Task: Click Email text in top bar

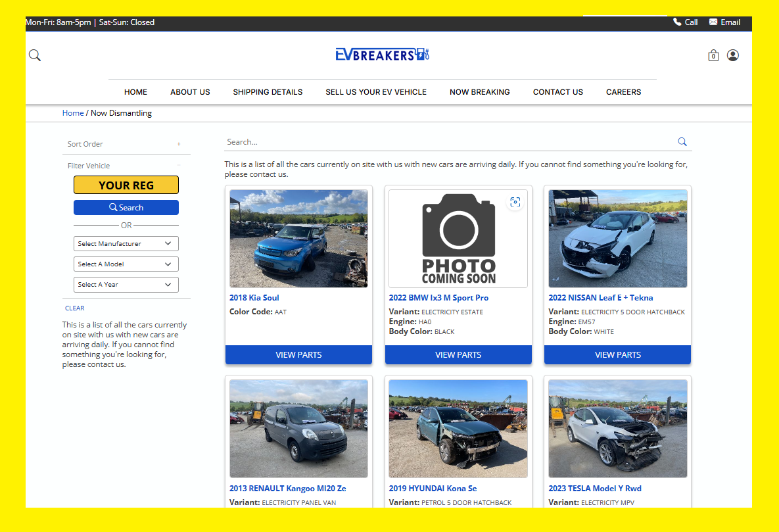Action: [x=730, y=22]
